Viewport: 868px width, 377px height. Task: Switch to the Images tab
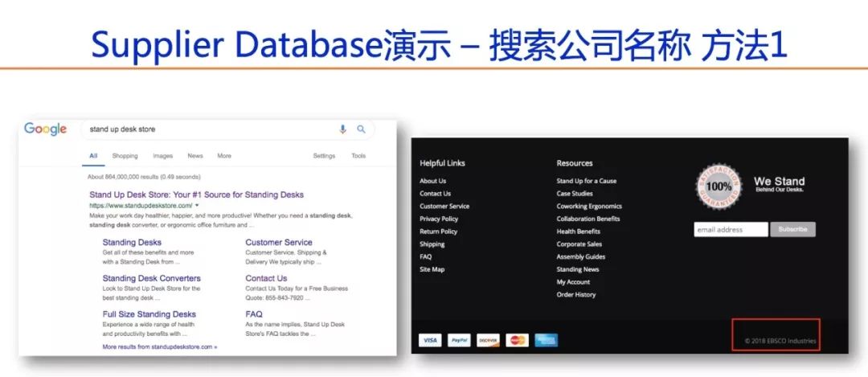pyautogui.click(x=162, y=156)
